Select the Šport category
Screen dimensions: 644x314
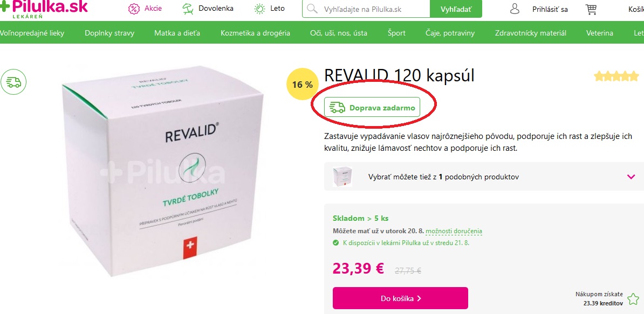tap(396, 33)
